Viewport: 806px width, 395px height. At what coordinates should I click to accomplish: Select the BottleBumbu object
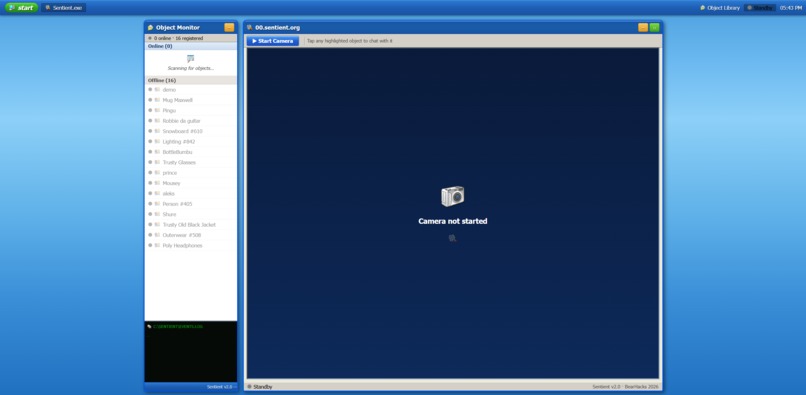[191, 152]
